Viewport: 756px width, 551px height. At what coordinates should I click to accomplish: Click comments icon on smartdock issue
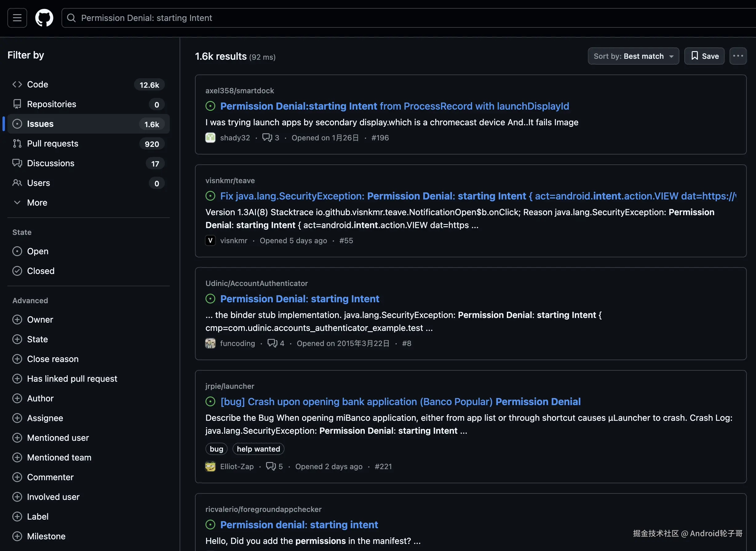[267, 138]
